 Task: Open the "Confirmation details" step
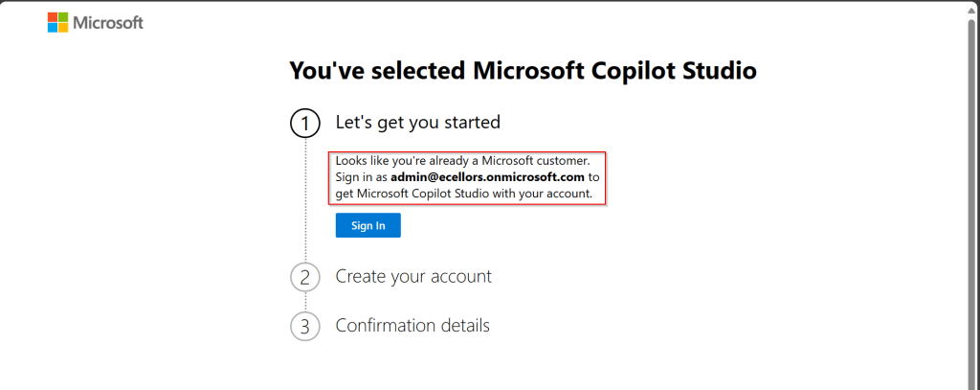click(x=412, y=326)
